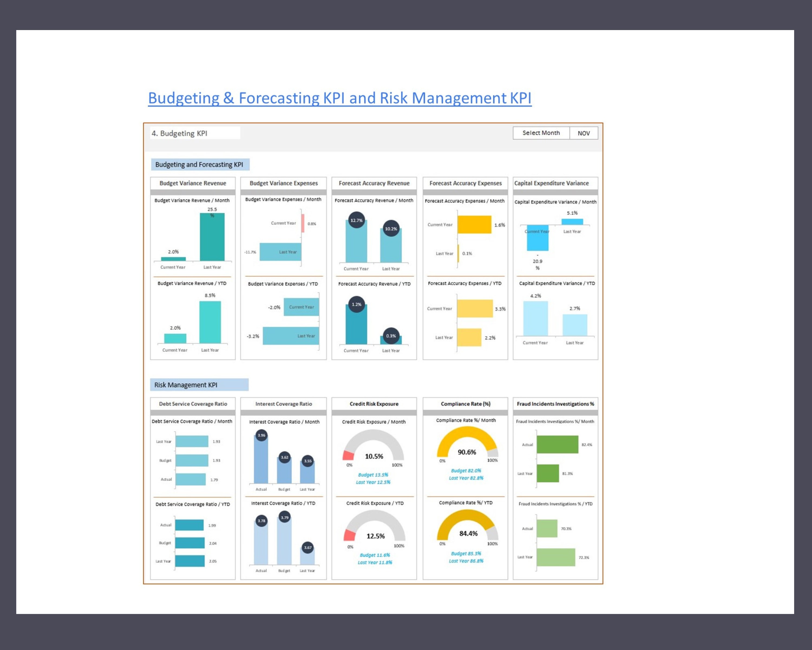Click the Fraud Incidents Investigations % card header
812x650 pixels.
[x=555, y=404]
